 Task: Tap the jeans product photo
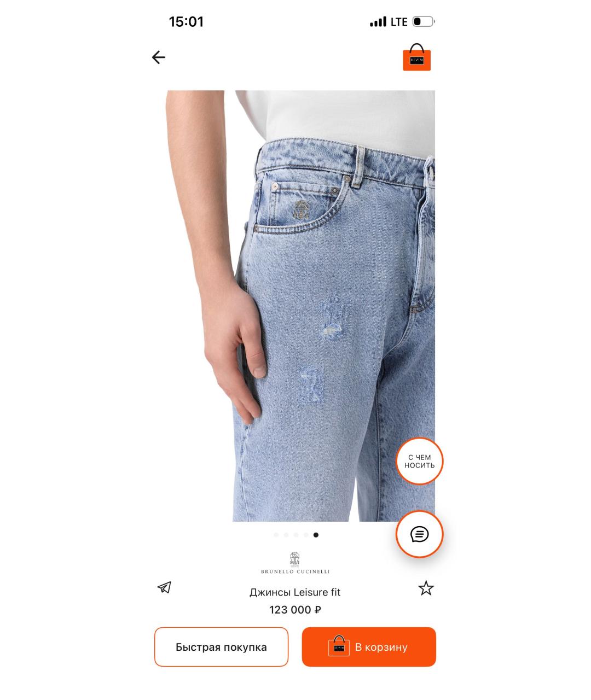(301, 306)
